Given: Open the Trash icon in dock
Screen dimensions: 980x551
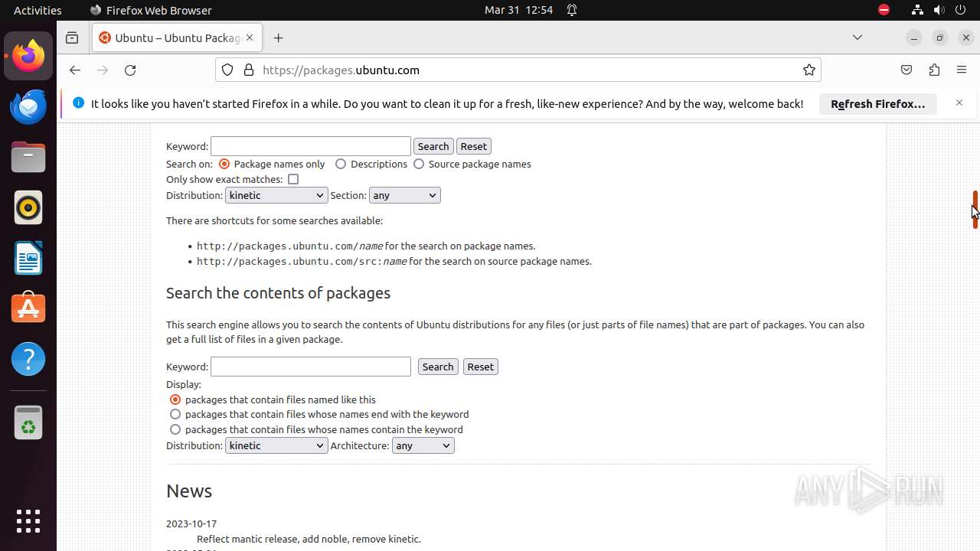Looking at the screenshot, I should pyautogui.click(x=28, y=422).
